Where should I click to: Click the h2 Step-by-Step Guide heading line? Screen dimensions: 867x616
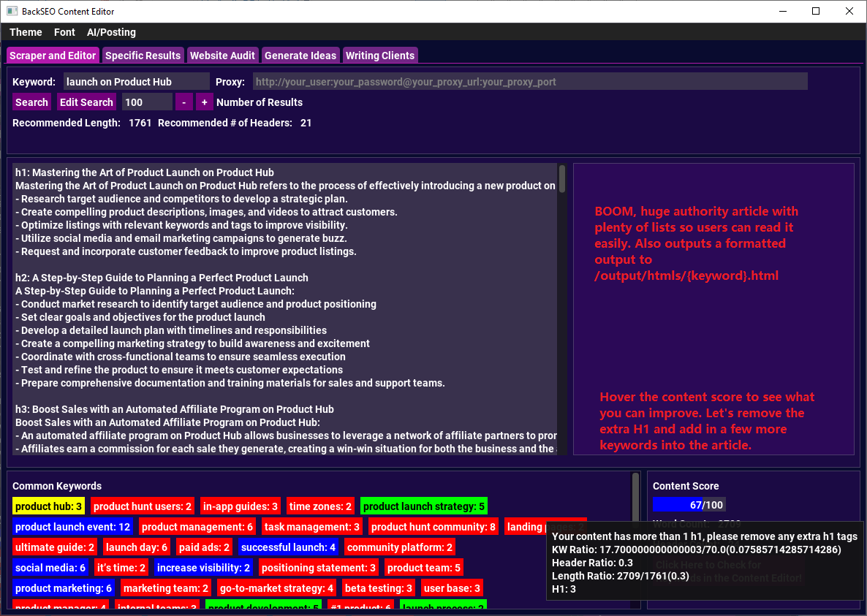(x=162, y=278)
